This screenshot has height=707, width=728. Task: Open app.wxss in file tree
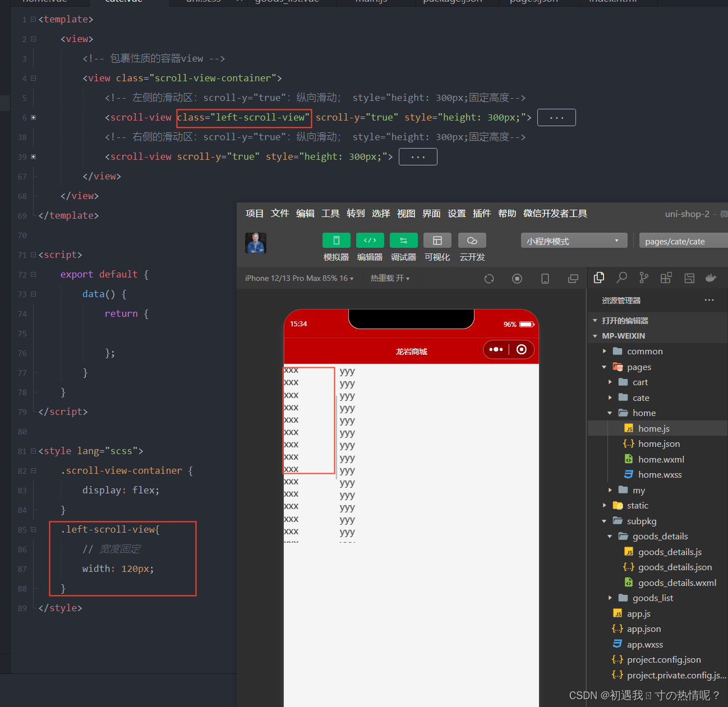(657, 644)
